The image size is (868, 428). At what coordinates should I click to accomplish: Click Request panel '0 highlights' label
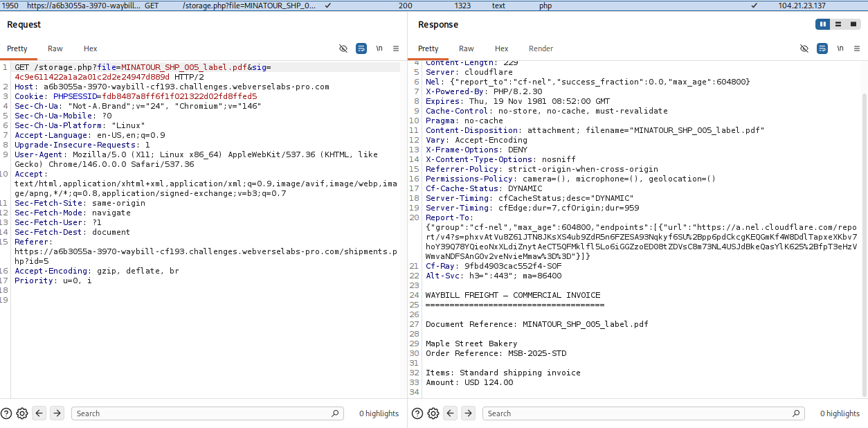(379, 413)
